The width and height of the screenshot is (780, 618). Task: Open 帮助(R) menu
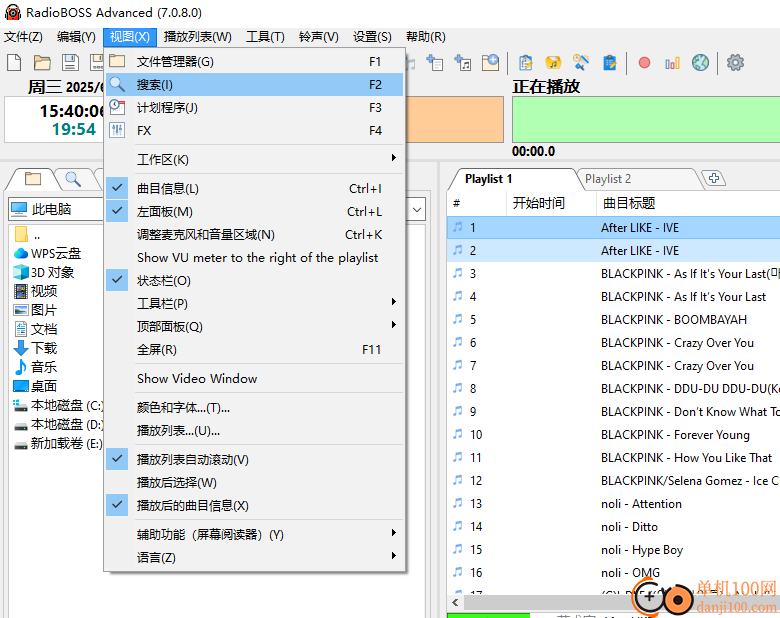tap(425, 37)
